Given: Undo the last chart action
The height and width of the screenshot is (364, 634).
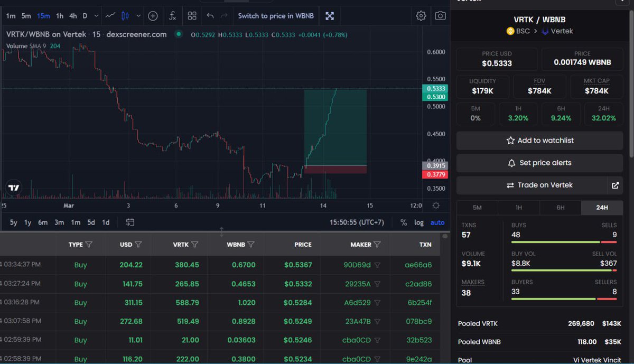Looking at the screenshot, I should pyautogui.click(x=210, y=16).
